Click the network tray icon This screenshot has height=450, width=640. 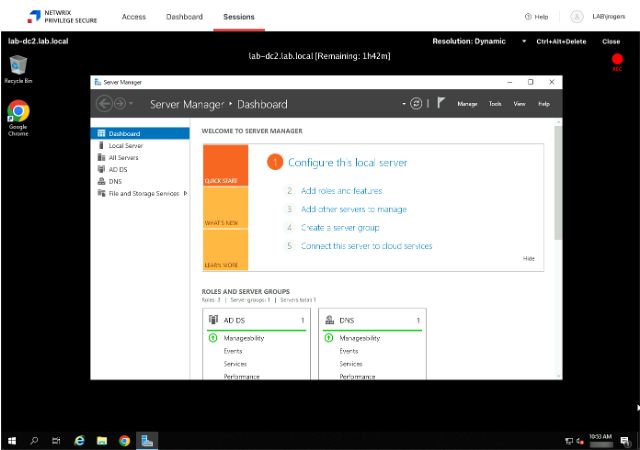point(569,441)
